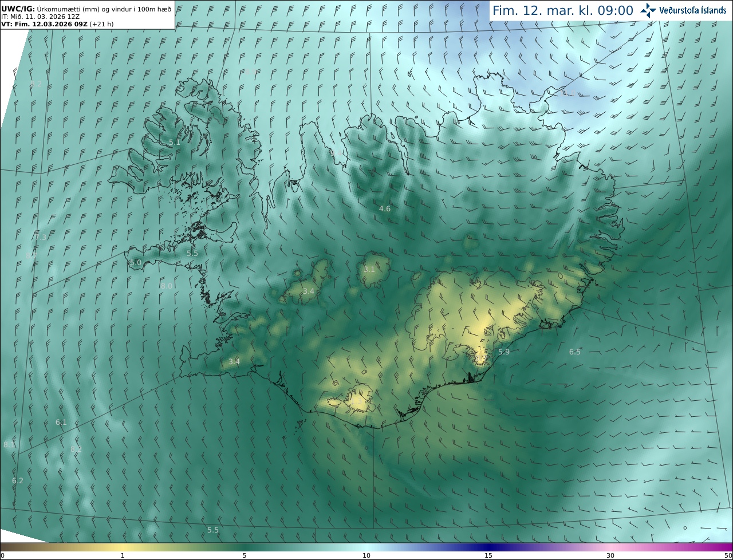Click the 8.1 value near the left edge
733x560 pixels.
click(9, 444)
